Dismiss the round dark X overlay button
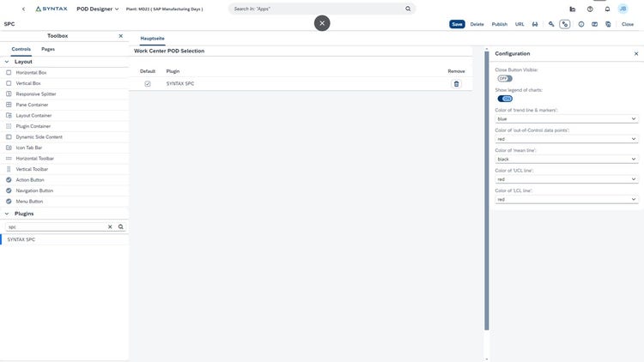Viewport: 644px width, 362px height. 322,23
